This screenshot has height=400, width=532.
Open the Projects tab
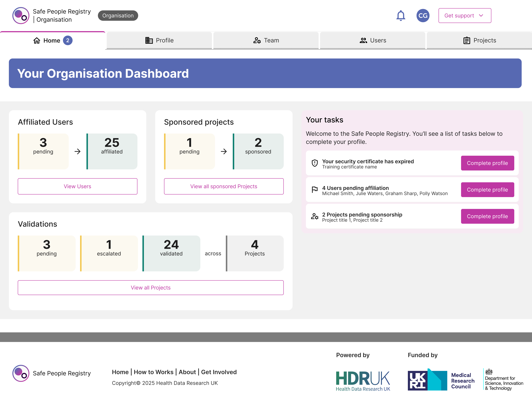[479, 40]
